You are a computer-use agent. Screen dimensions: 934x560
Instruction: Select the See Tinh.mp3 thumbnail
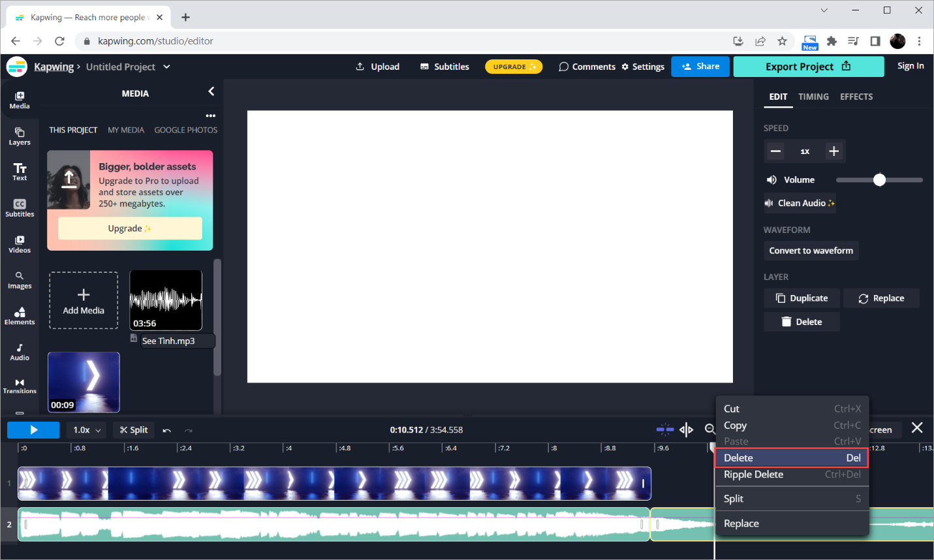click(x=165, y=300)
